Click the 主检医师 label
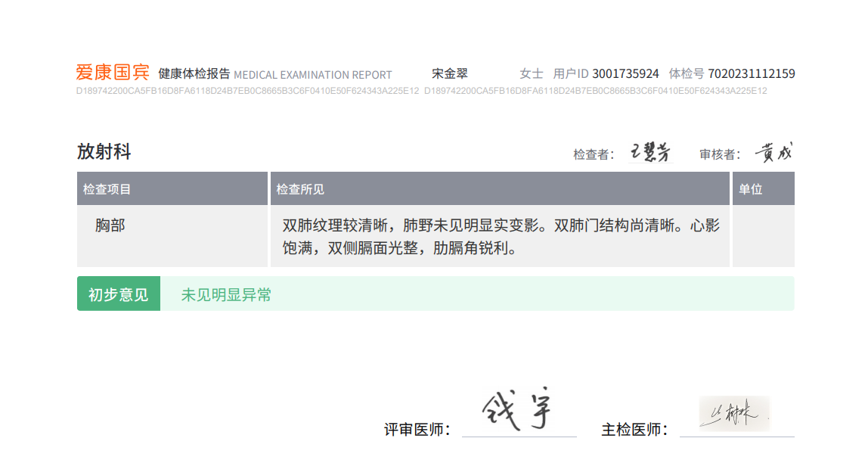The width and height of the screenshot is (868, 463). pyautogui.click(x=634, y=429)
